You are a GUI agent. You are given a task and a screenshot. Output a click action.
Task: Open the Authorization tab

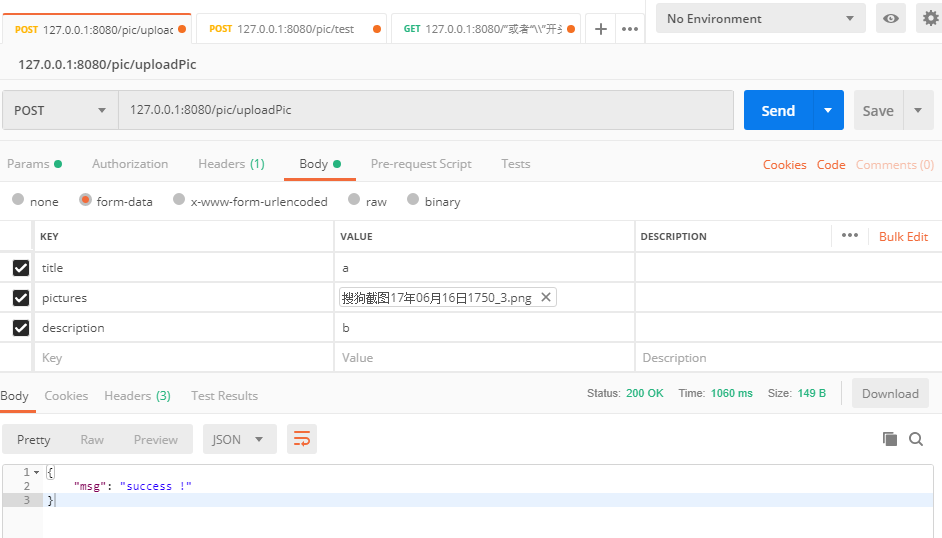point(130,164)
